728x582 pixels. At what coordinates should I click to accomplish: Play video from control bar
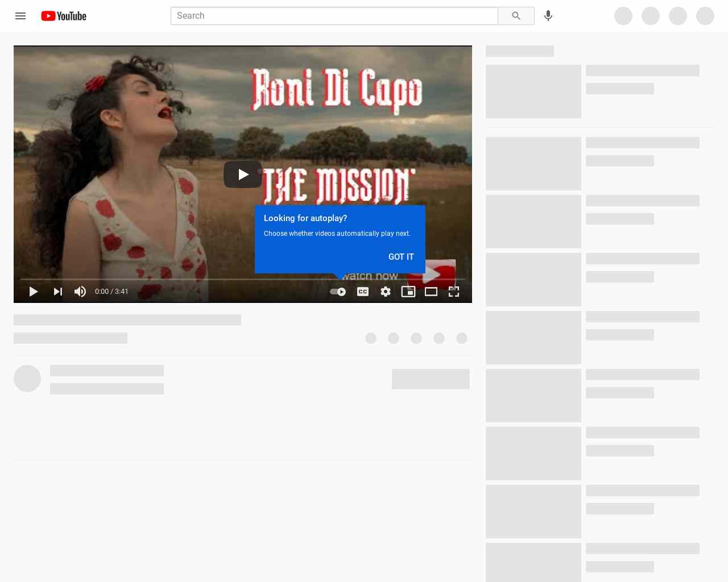point(34,292)
